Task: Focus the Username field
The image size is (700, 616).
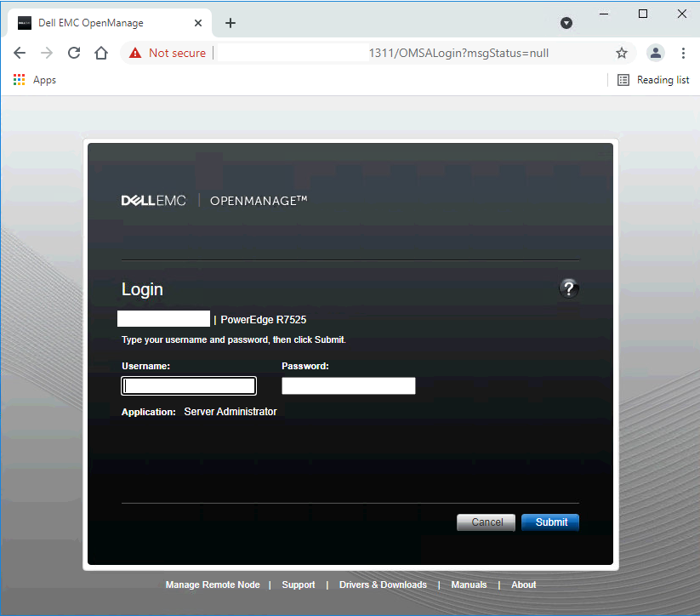Action: tap(189, 386)
